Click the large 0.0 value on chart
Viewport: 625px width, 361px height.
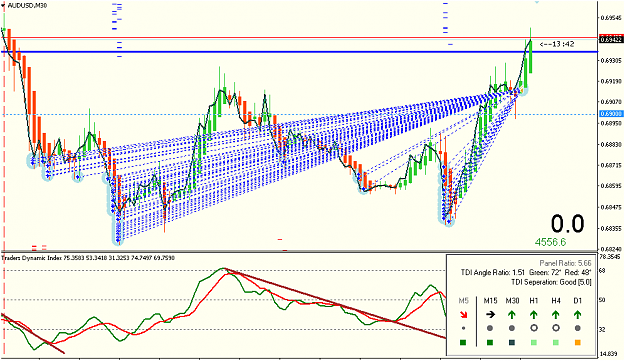[x=568, y=224]
